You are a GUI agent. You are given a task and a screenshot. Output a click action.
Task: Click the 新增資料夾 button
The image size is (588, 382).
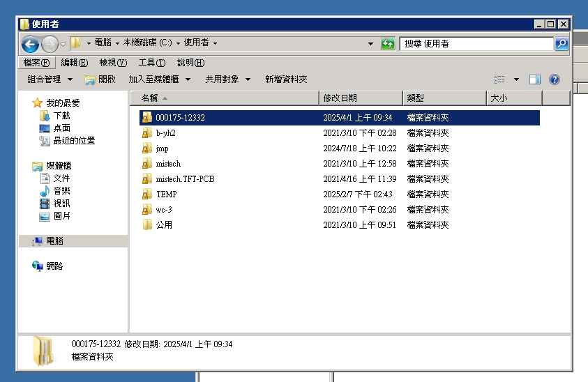pyautogui.click(x=286, y=79)
